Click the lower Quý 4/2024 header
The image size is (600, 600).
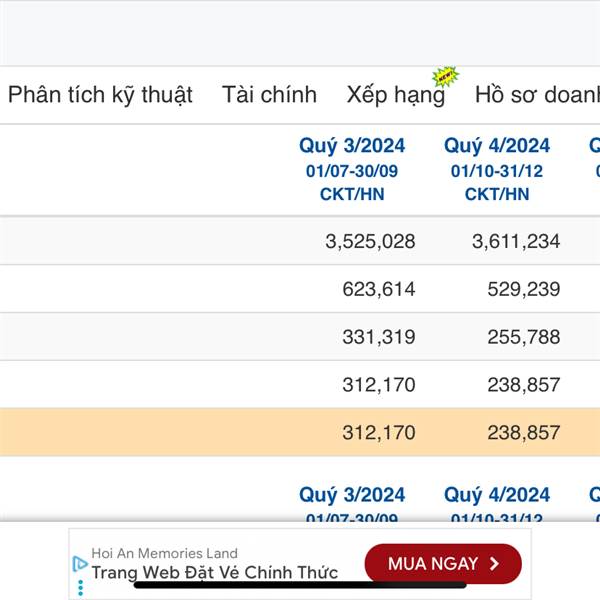[497, 495]
